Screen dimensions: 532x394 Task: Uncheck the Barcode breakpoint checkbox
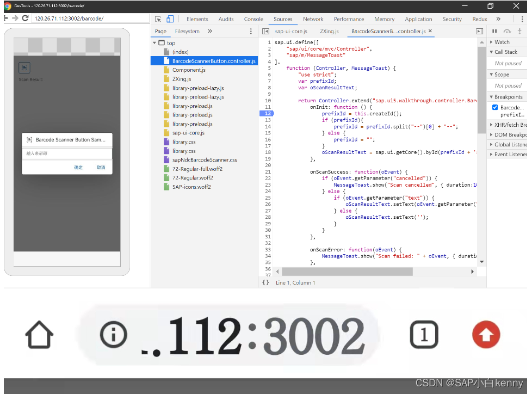[495, 107]
